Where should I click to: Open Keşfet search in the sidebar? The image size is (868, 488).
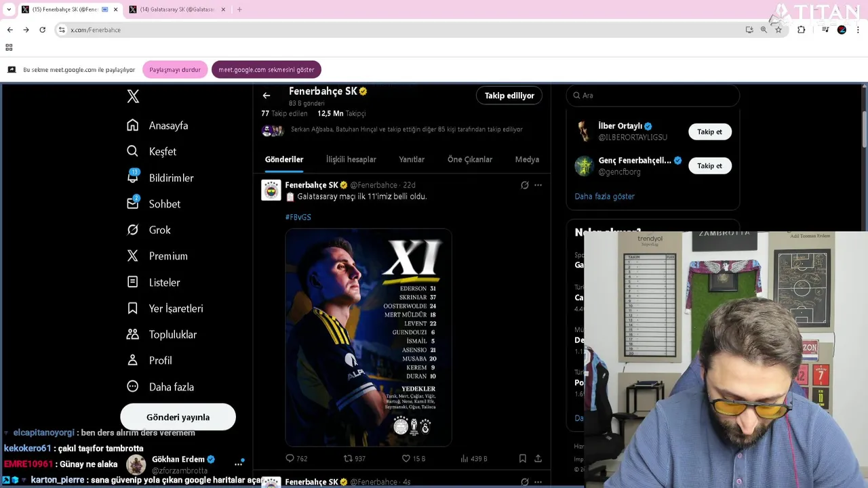[x=151, y=151]
